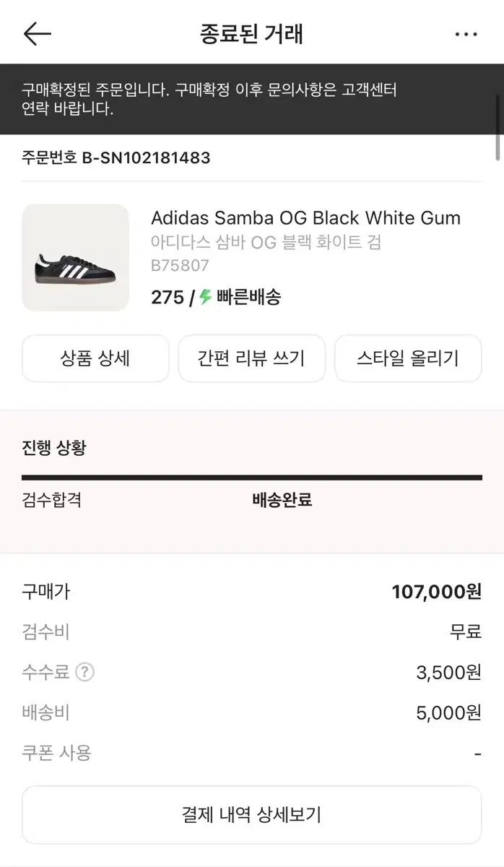Open 상품 상세 product details
Viewport: 504px width, 867px height.
pyautogui.click(x=95, y=358)
